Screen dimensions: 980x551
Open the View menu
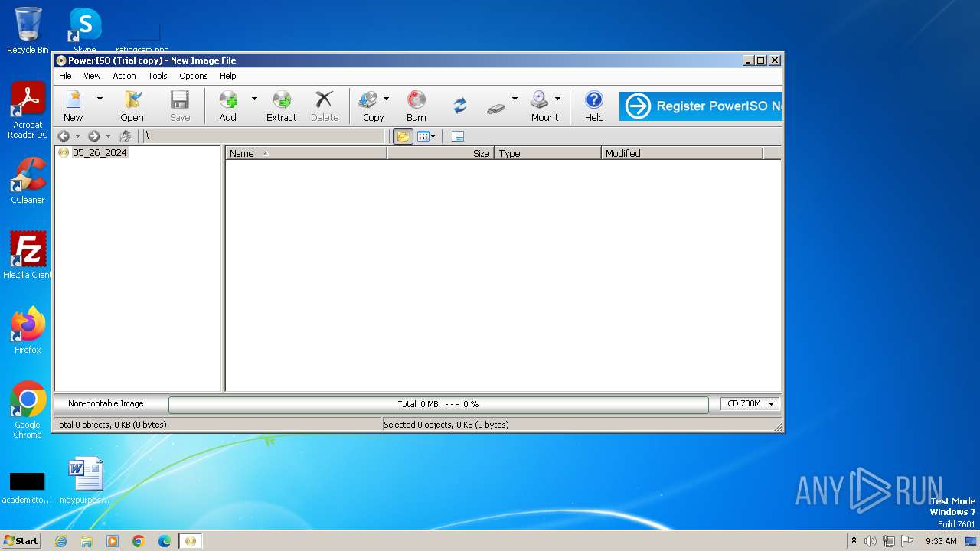[x=92, y=76]
